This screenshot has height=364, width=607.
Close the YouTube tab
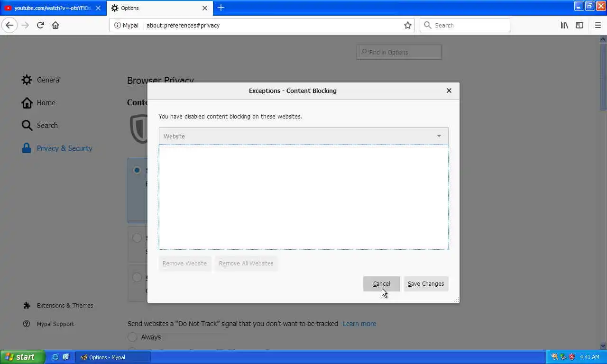(x=98, y=8)
